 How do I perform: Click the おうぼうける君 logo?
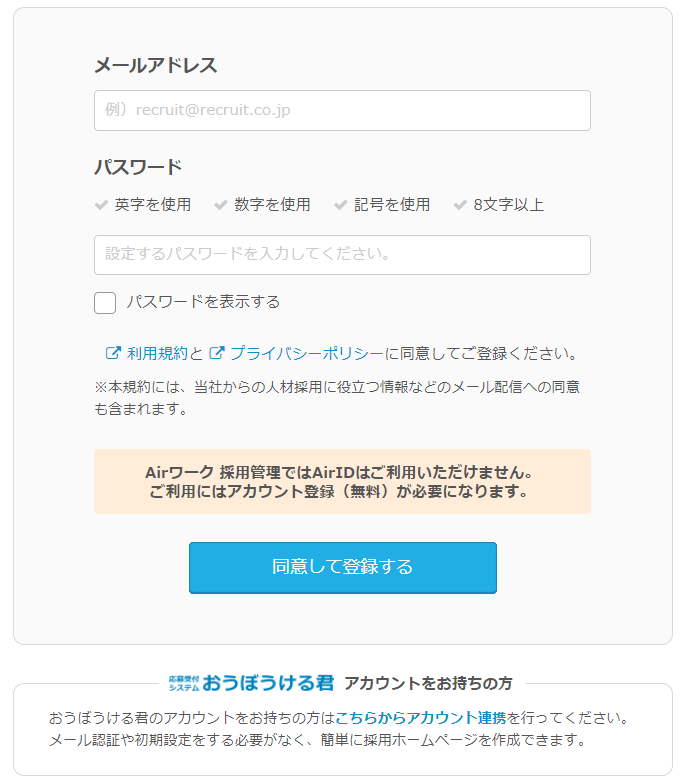pos(252,683)
